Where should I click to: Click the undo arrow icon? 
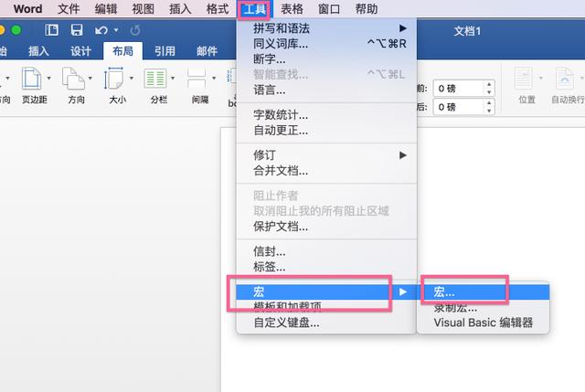tap(101, 30)
